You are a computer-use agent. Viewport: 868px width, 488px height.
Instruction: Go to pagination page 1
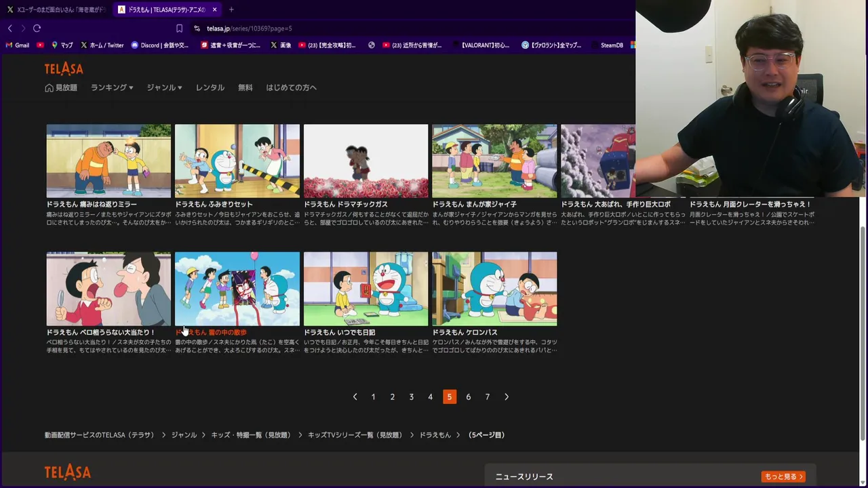373,396
